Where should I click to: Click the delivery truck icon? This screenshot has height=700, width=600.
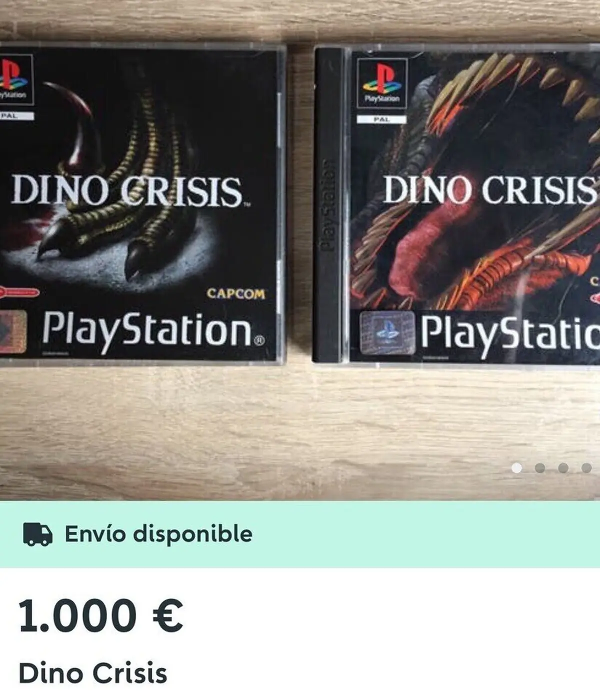point(37,534)
